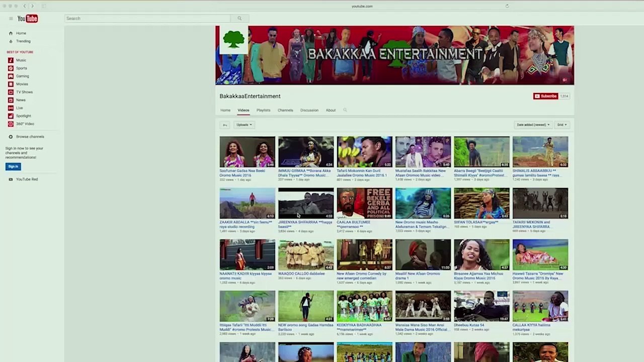644x362 pixels.
Task: Open the Soofumar Gadaa video title link
Action: (x=244, y=173)
